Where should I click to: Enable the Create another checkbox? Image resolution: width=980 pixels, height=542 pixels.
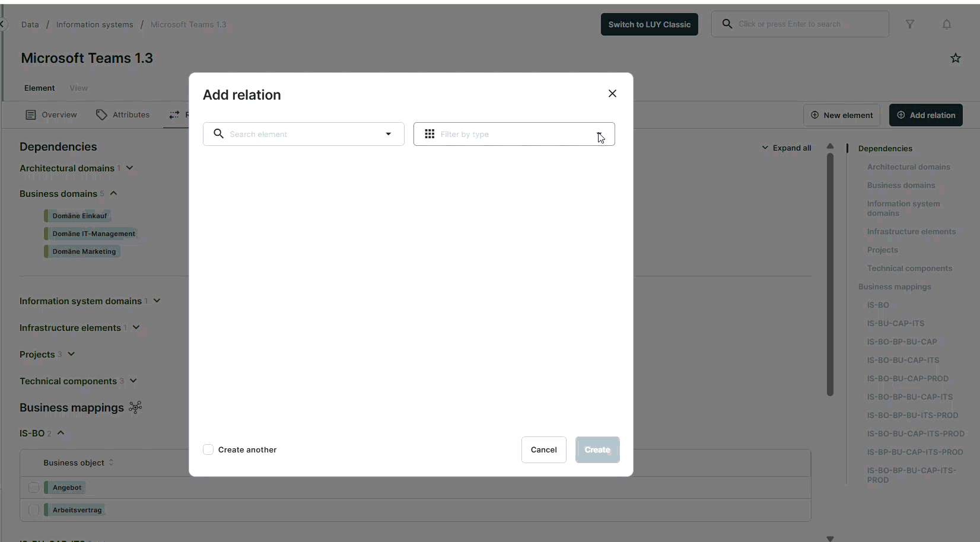coord(208,449)
